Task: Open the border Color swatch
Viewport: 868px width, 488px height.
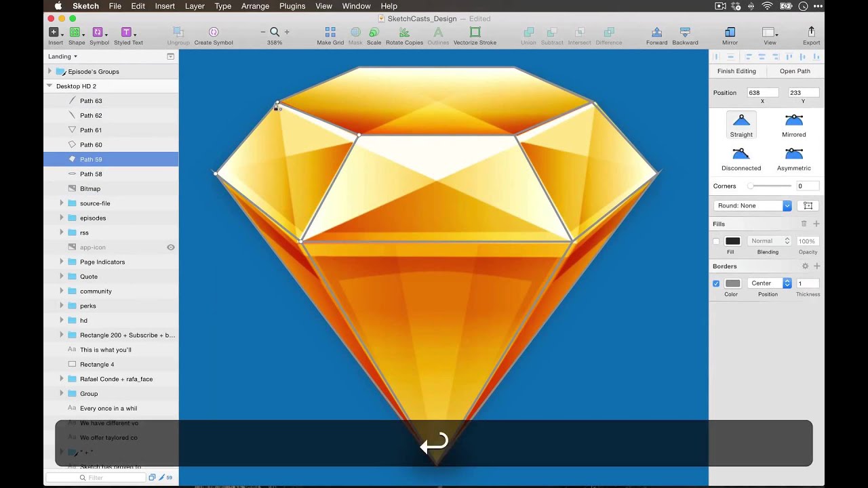Action: (732, 283)
